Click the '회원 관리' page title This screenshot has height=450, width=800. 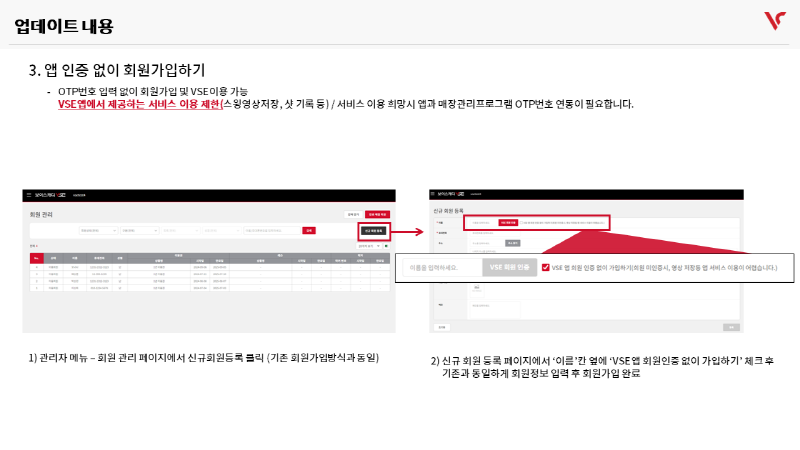point(41,215)
